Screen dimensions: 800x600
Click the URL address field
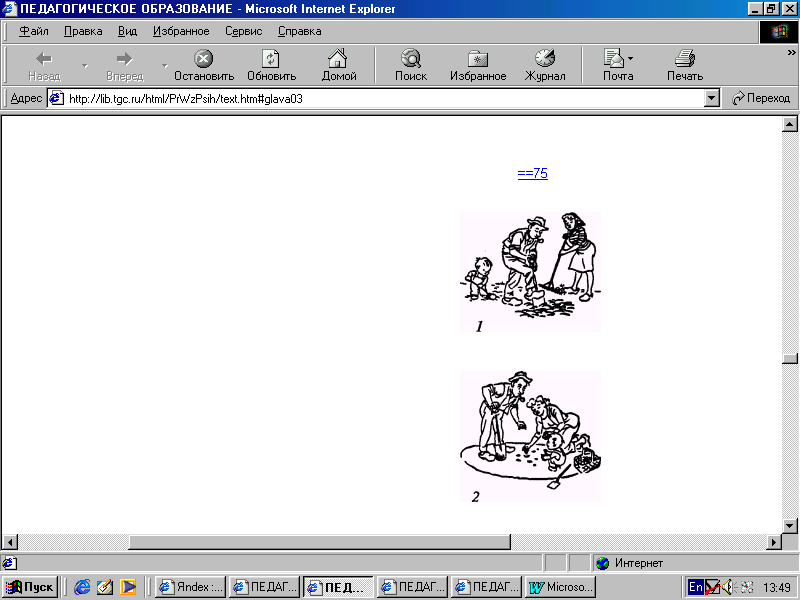tap(385, 98)
